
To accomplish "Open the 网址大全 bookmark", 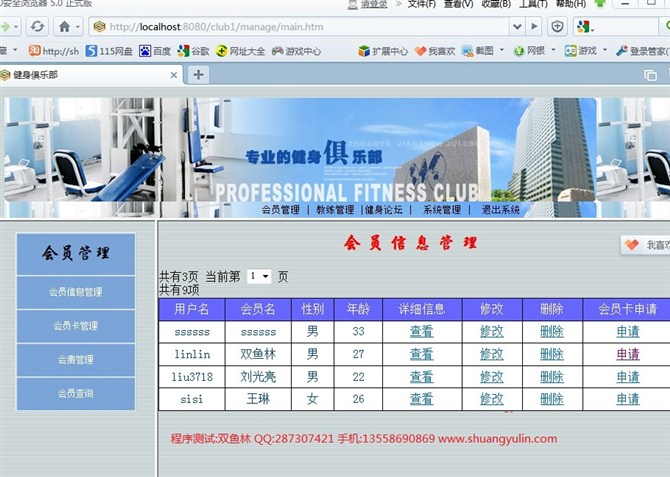I will point(240,50).
